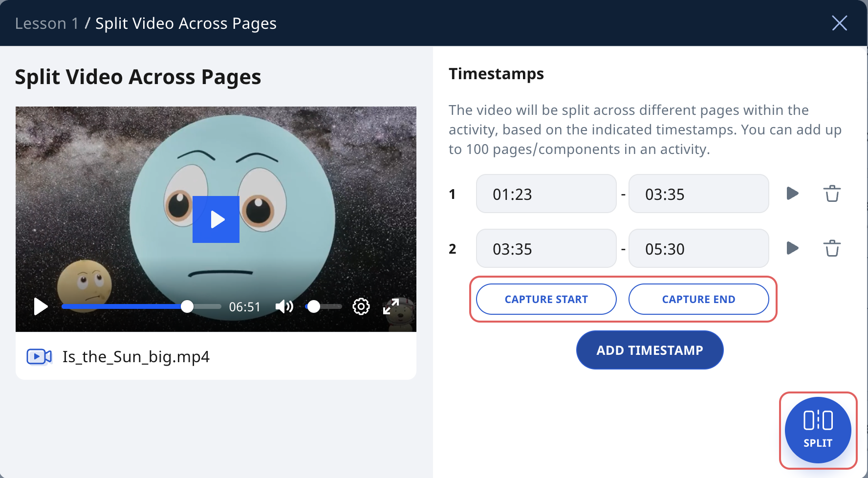Start playback using the bottom-left play control
The image size is (868, 478).
tap(41, 306)
